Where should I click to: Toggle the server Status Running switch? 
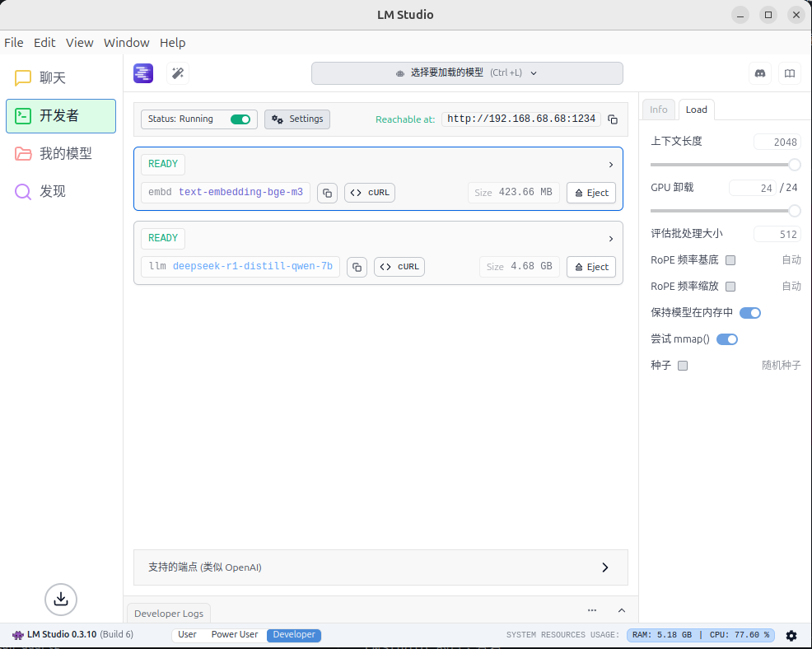[x=240, y=119]
